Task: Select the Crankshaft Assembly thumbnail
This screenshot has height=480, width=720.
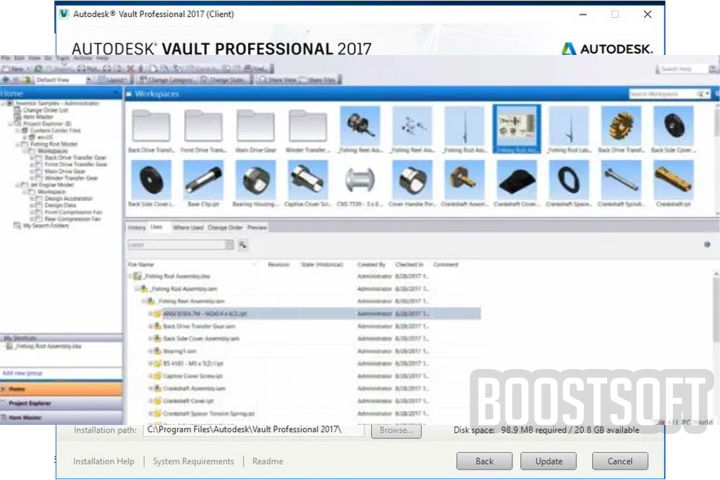Action: [x=464, y=180]
